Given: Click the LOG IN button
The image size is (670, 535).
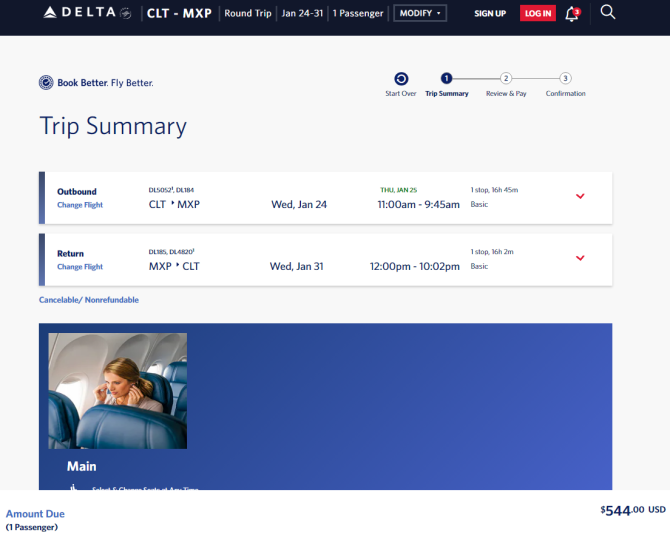Looking at the screenshot, I should tap(538, 13).
